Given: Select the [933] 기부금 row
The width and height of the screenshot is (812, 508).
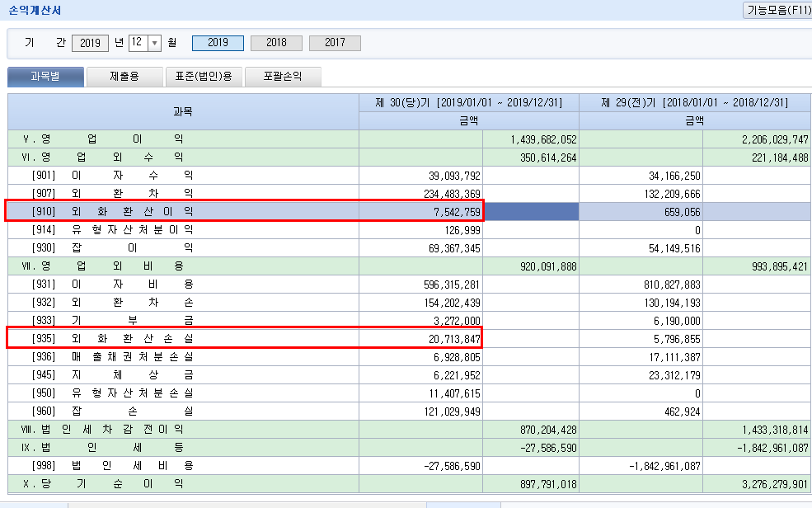Looking at the screenshot, I should click(x=409, y=321).
